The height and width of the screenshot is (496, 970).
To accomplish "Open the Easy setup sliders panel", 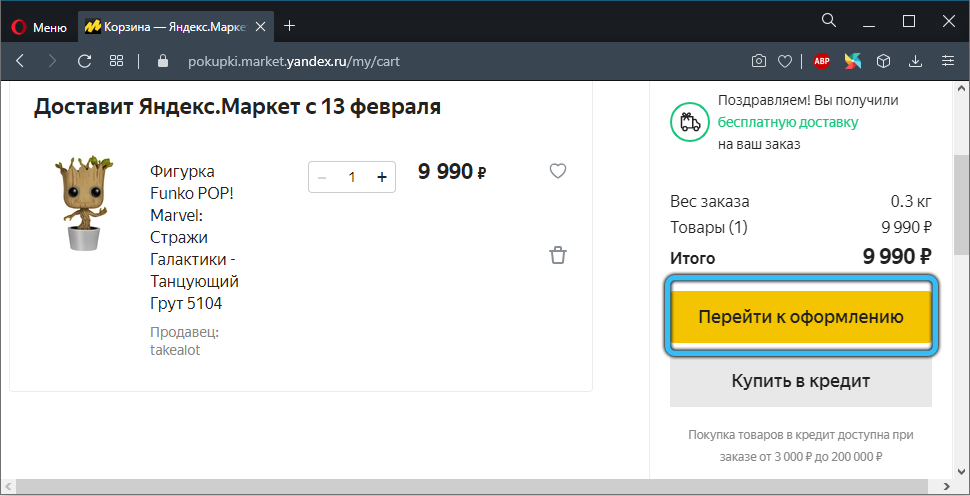I will point(948,61).
